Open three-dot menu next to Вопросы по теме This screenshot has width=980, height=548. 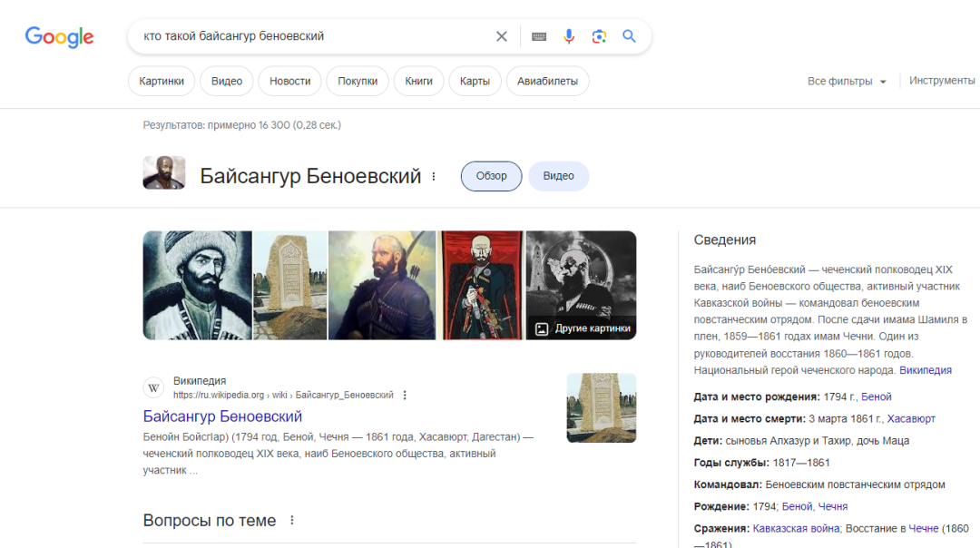292,521
